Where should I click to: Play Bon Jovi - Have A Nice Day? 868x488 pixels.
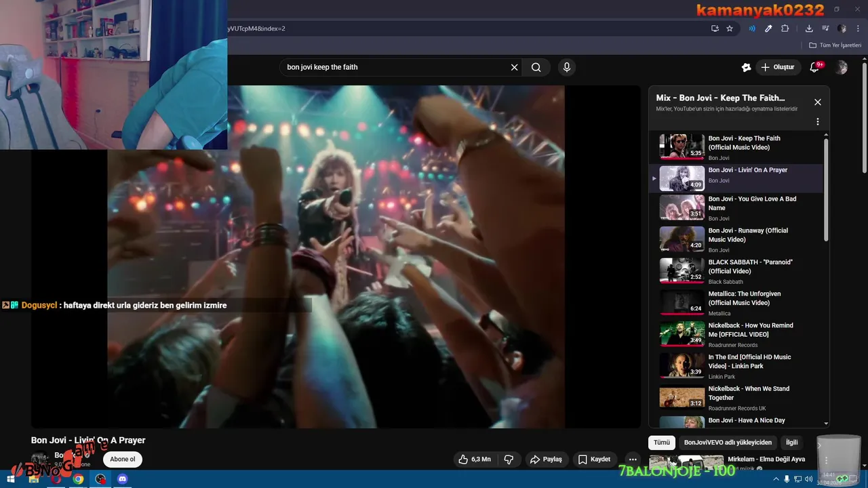[x=736, y=422]
